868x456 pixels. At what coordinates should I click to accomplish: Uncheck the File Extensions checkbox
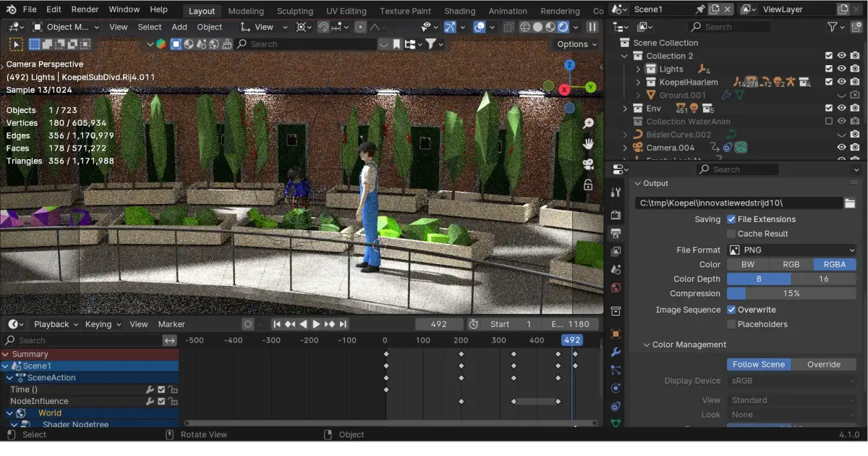731,219
